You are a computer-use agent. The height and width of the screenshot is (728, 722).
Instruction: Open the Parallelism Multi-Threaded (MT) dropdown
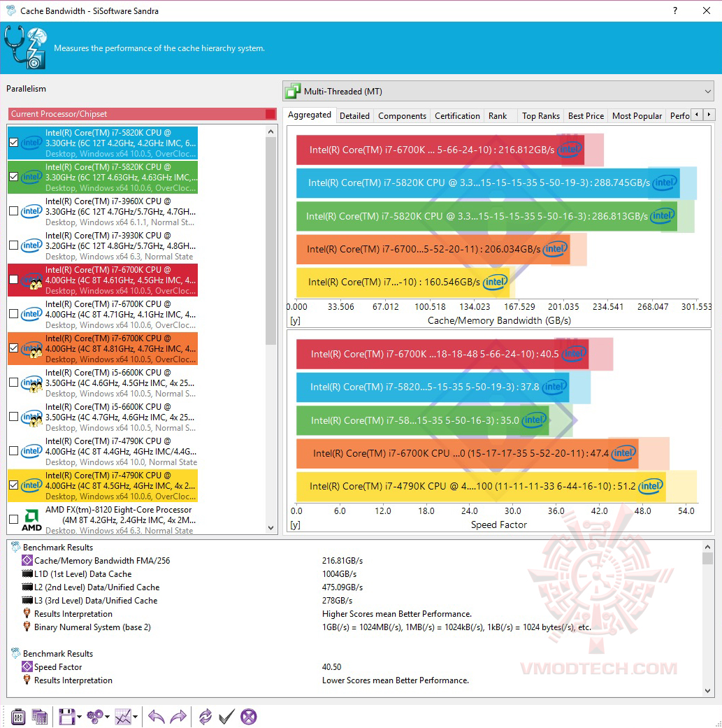point(498,91)
